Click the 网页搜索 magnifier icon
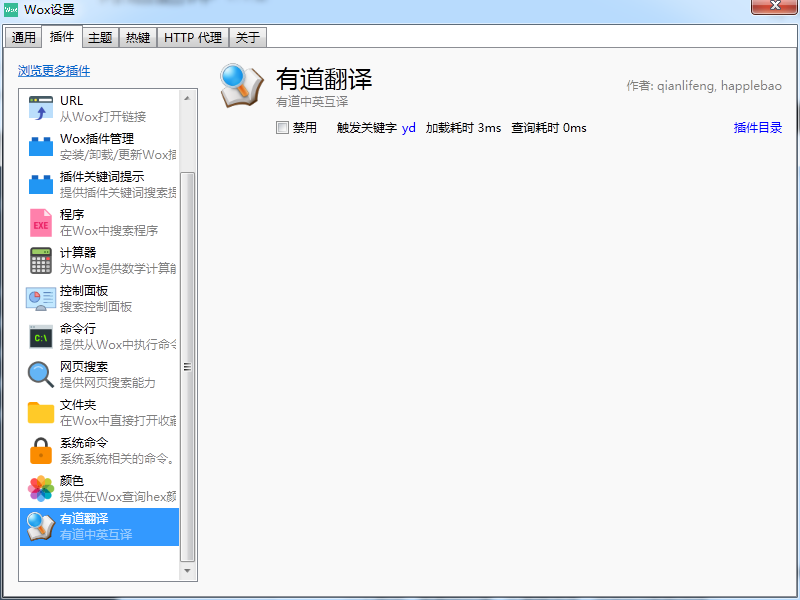 [41, 374]
